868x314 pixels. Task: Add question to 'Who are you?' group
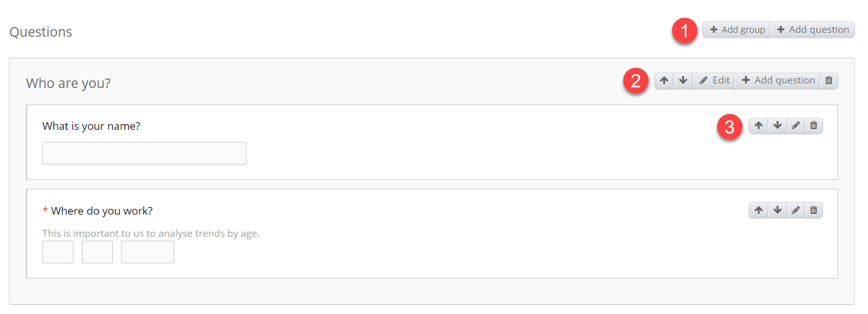[778, 80]
